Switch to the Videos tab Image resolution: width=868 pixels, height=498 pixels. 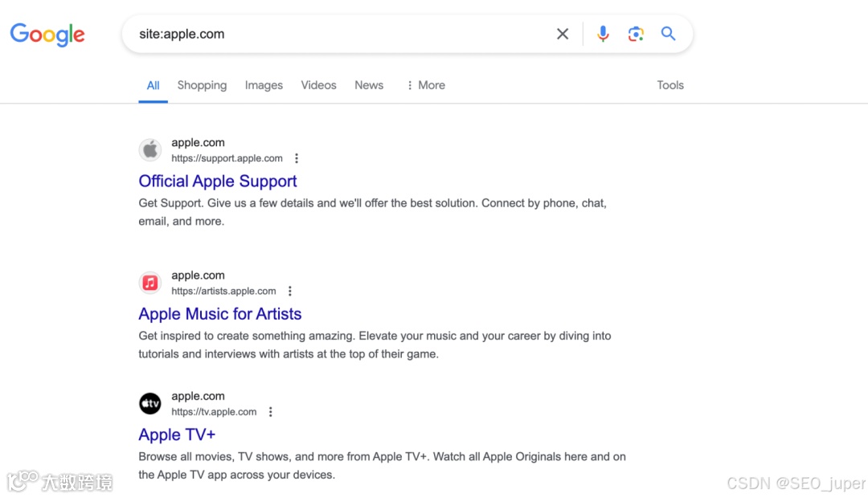pyautogui.click(x=318, y=85)
